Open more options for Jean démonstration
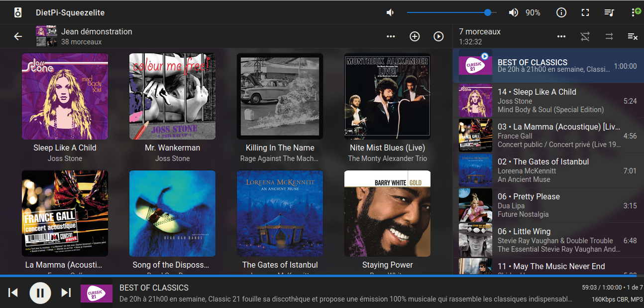 coord(391,36)
